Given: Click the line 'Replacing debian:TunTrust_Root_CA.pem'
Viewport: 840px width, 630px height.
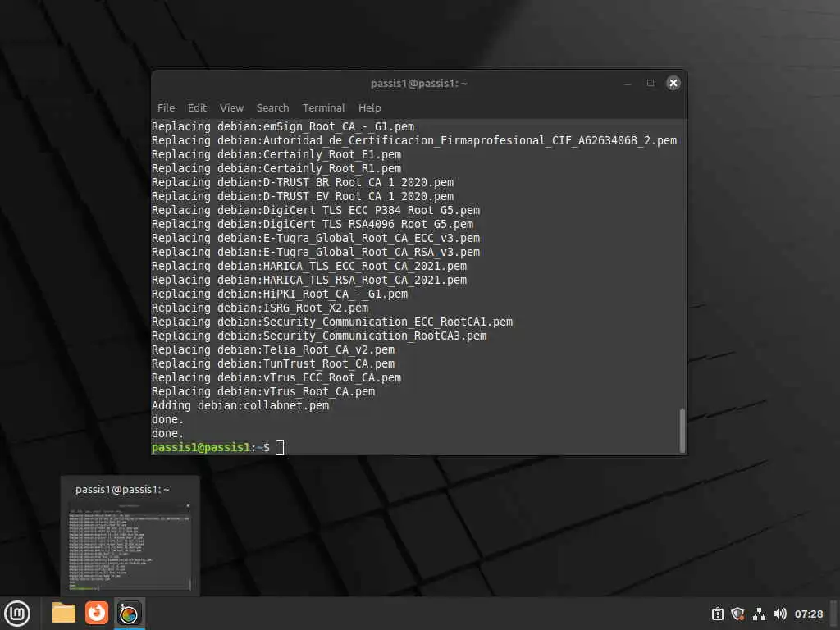Looking at the screenshot, I should point(272,363).
